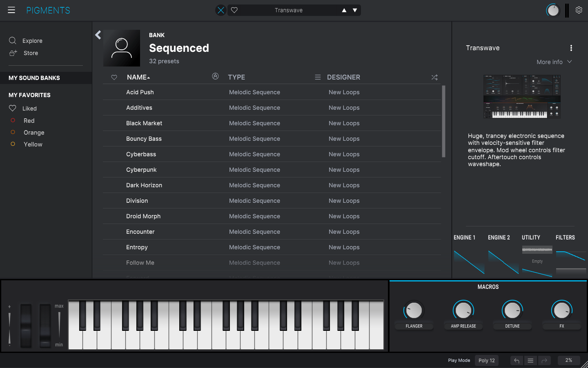Turn the AMP RELEASE macro knob
Image resolution: width=588 pixels, height=368 pixels.
463,310
